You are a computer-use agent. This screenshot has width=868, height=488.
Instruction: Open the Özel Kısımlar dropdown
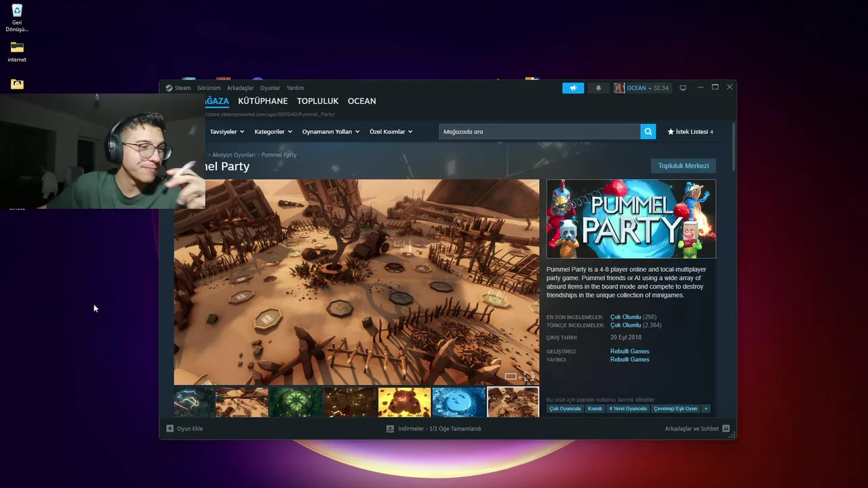click(391, 131)
